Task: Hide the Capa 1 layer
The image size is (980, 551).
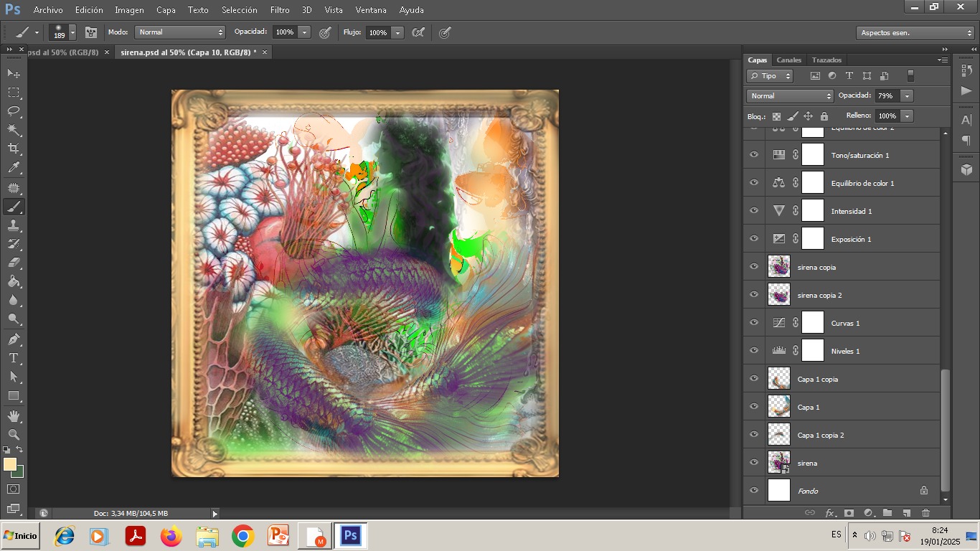Action: [754, 407]
